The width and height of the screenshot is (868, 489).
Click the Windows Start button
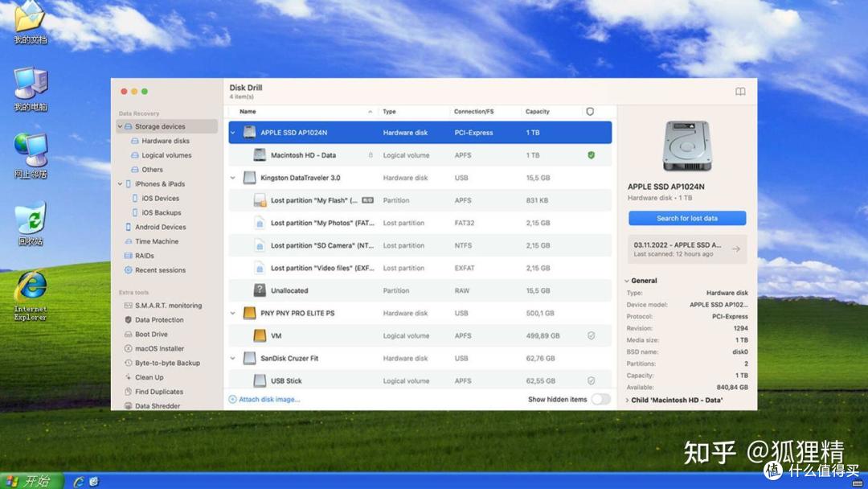tap(31, 481)
